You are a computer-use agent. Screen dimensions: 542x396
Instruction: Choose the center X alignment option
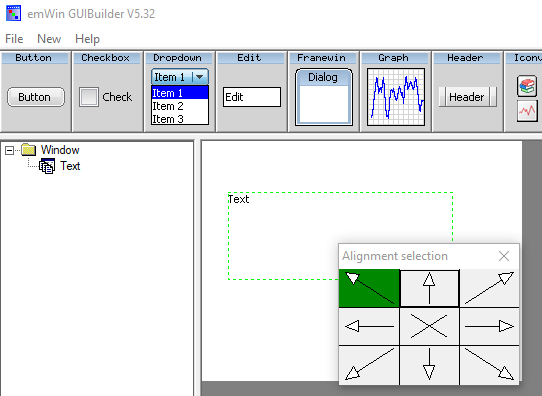tap(429, 326)
